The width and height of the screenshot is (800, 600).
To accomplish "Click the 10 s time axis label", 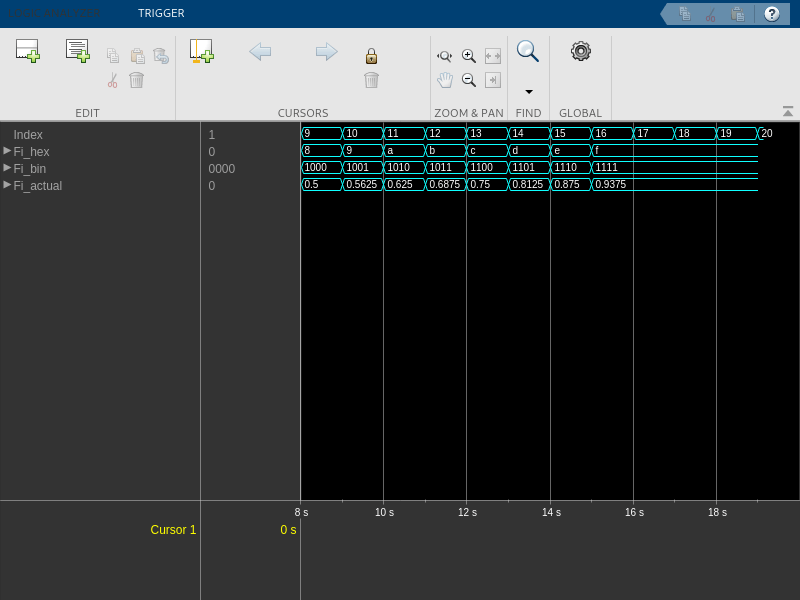I will tap(384, 512).
